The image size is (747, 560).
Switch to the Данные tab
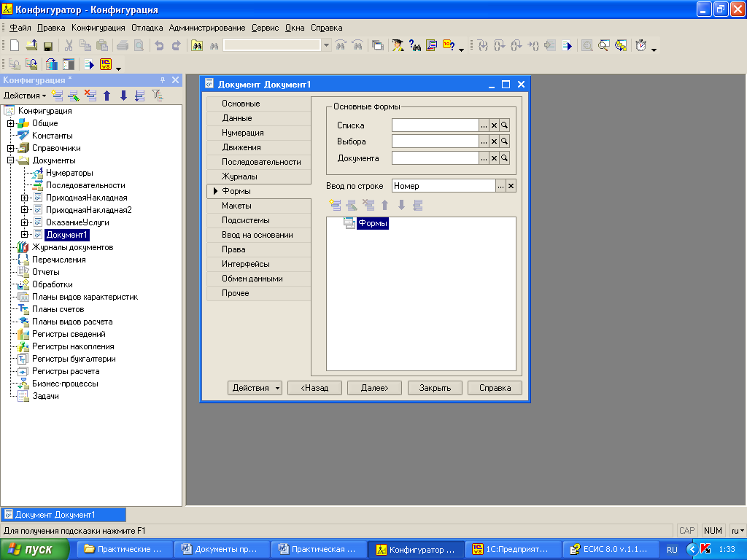(x=259, y=118)
